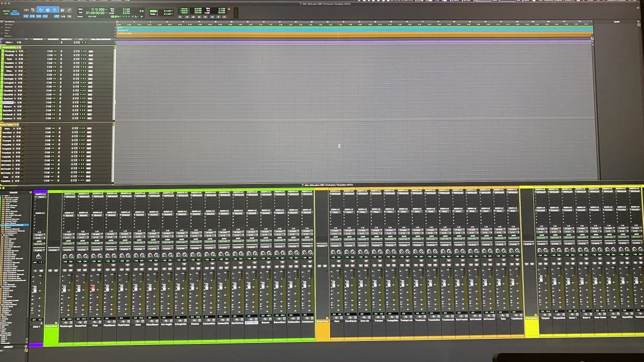Click the COMMENTS column header
The width and height of the screenshot is (644, 362).
coord(38,39)
